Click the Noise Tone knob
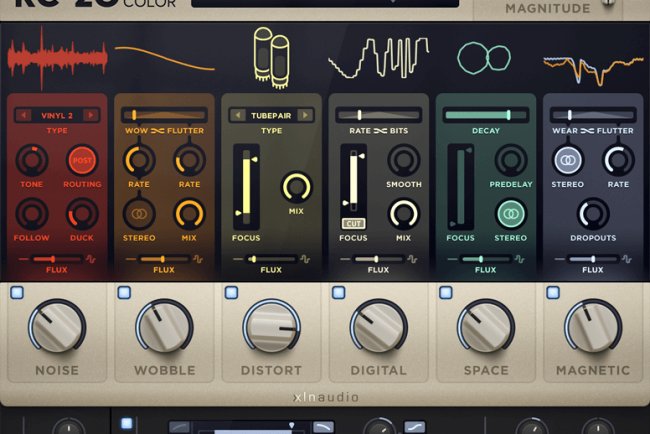Screen dimensions: 650x434 [32, 160]
